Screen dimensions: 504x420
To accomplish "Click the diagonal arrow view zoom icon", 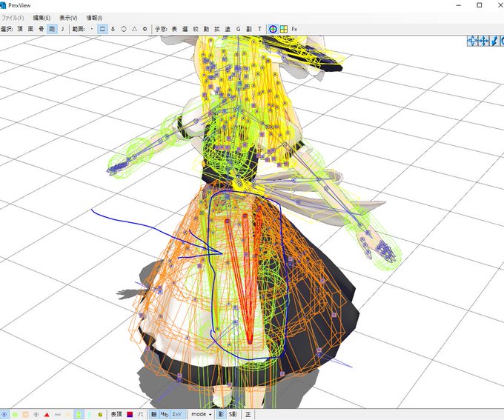I will click(495, 41).
